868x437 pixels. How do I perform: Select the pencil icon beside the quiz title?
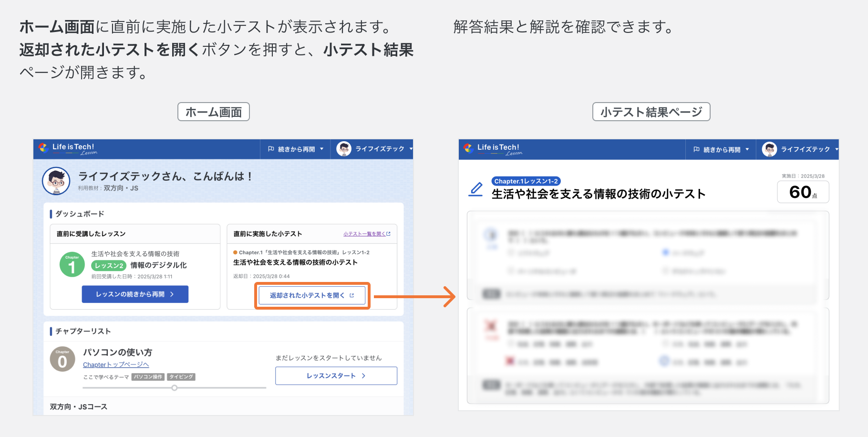(475, 189)
